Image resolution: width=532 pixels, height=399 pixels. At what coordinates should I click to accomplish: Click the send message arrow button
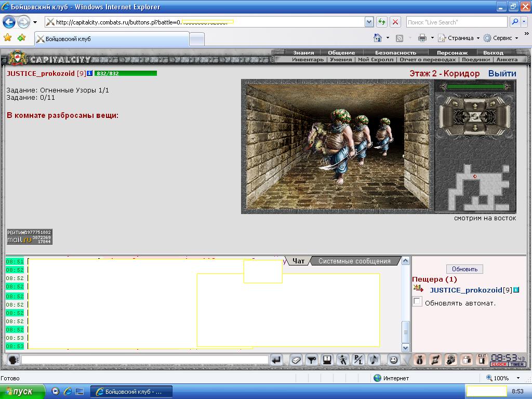(276, 360)
